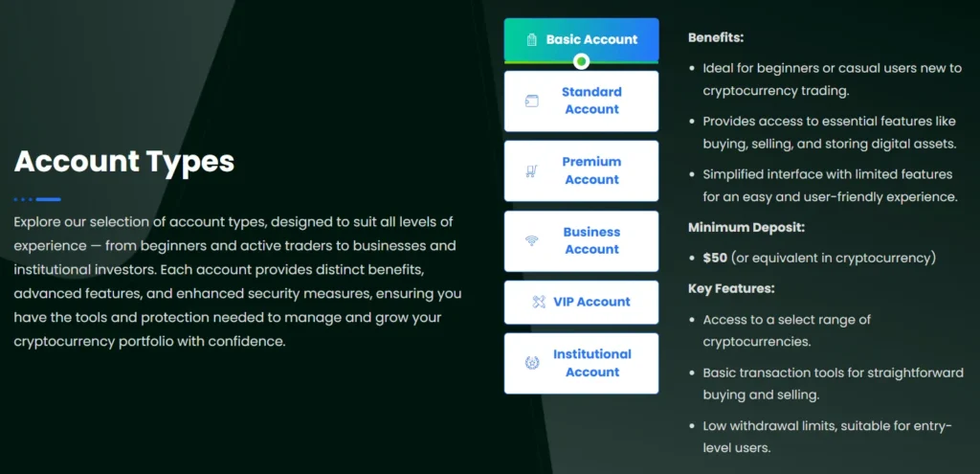Click the Key Features heading
The image size is (980, 474).
(x=731, y=288)
